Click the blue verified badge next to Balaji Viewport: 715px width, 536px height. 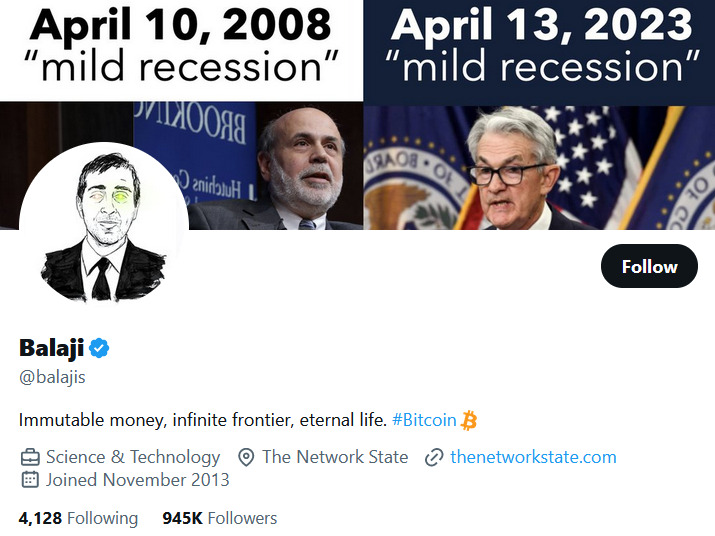99,348
